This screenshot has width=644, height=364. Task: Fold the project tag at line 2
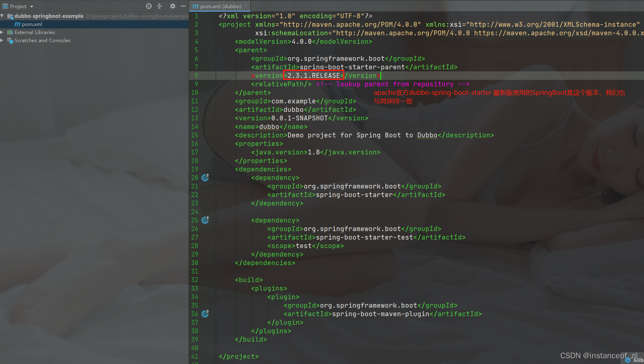click(x=216, y=24)
